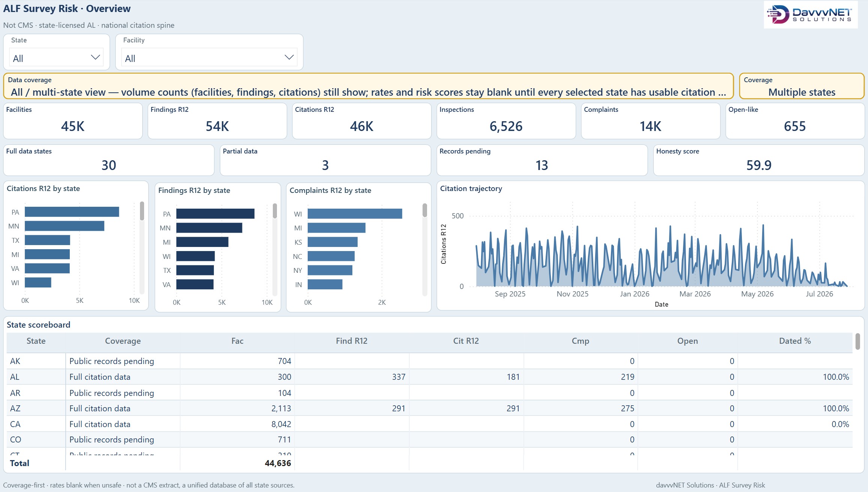Click the Nov 2025 axis label
The image size is (868, 492).
(x=572, y=294)
